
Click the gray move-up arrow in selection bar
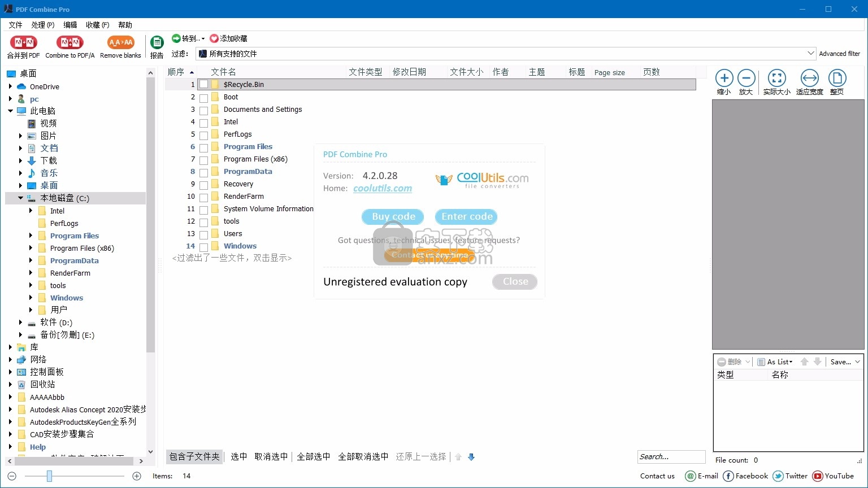pos(458,457)
